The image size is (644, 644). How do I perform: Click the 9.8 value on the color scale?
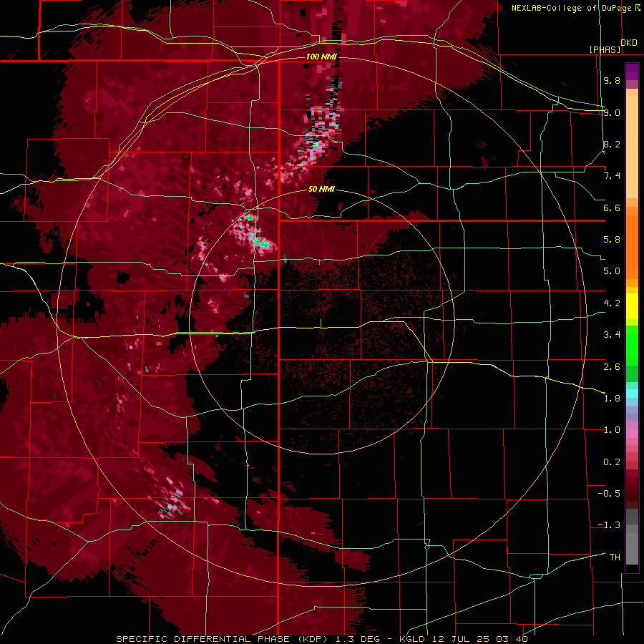click(612, 80)
